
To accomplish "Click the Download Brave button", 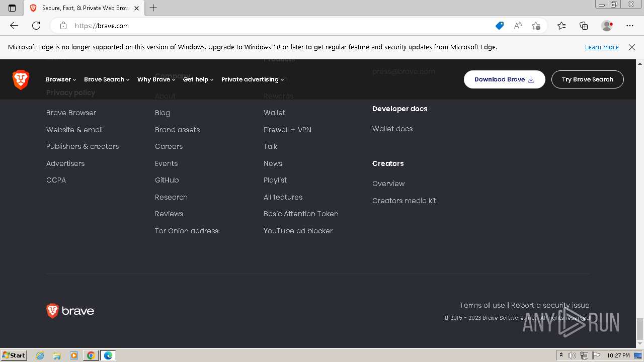I will point(504,79).
